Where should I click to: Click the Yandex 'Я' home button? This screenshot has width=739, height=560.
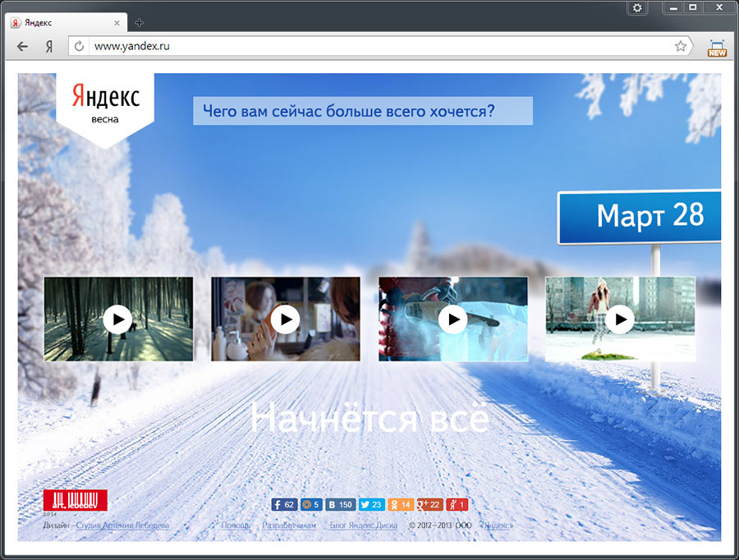pos(48,47)
